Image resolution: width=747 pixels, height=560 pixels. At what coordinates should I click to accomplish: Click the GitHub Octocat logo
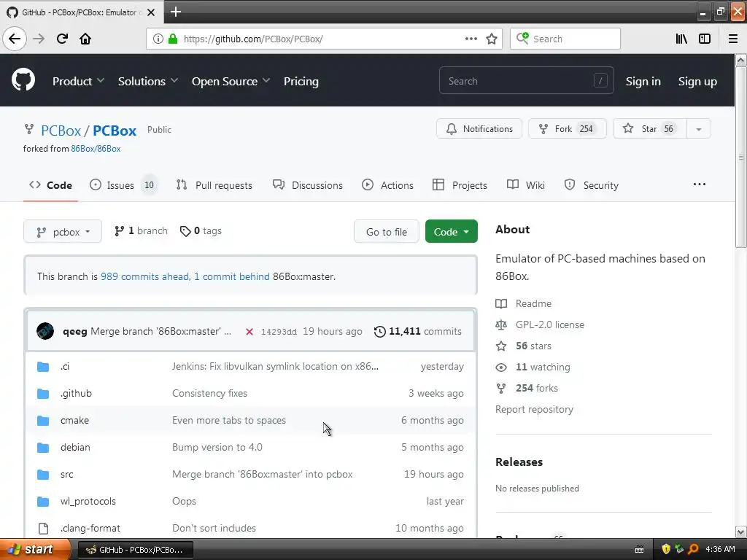pos(23,79)
